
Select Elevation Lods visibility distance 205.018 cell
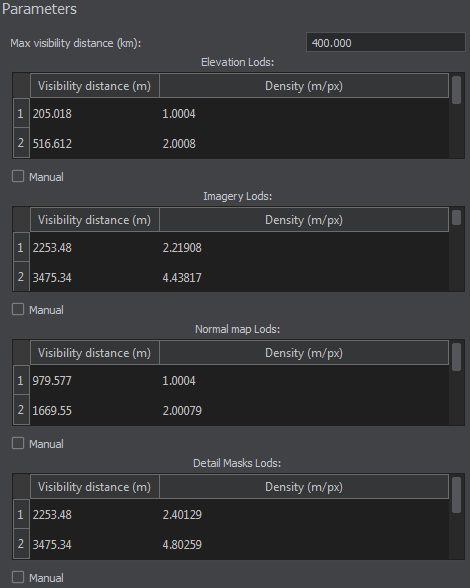(95, 113)
